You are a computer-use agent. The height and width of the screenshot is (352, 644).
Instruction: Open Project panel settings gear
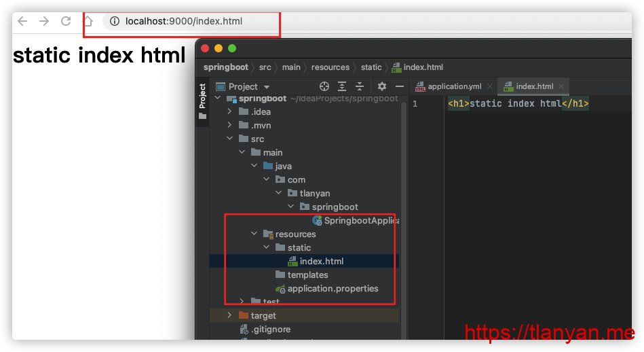[382, 86]
